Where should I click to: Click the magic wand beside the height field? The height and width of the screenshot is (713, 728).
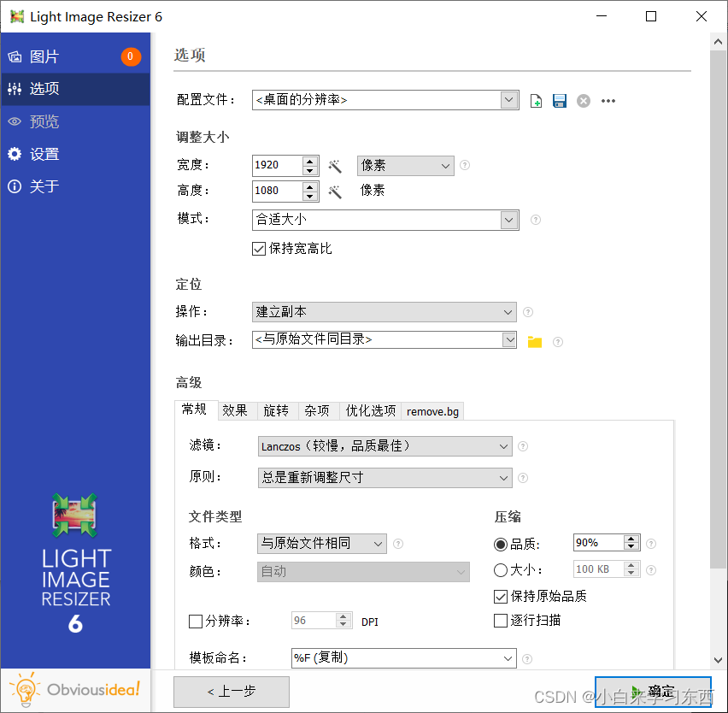pos(334,191)
